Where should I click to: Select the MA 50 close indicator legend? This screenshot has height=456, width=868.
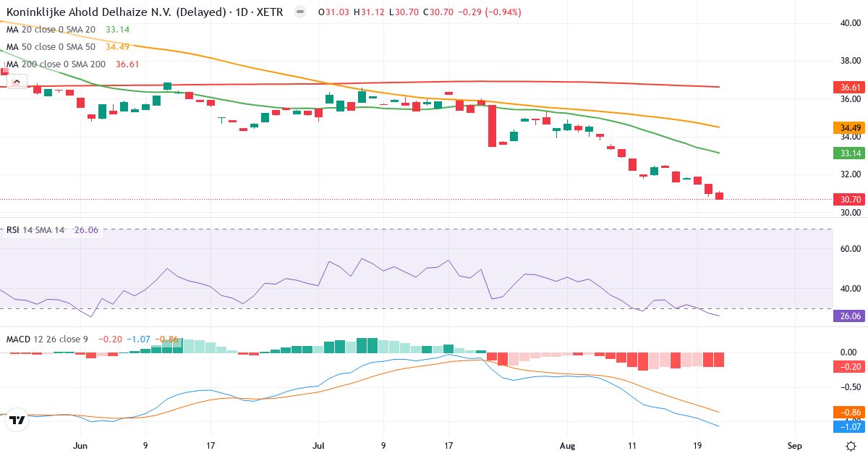pyautogui.click(x=51, y=46)
